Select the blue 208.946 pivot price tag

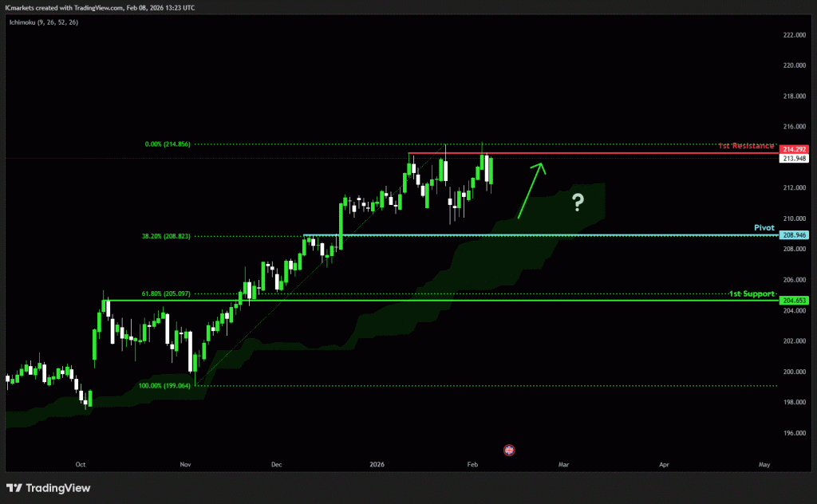tap(795, 235)
